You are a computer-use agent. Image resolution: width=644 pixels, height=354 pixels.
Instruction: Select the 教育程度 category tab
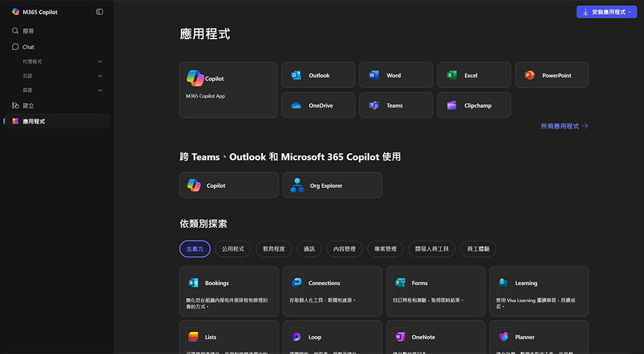coord(274,249)
